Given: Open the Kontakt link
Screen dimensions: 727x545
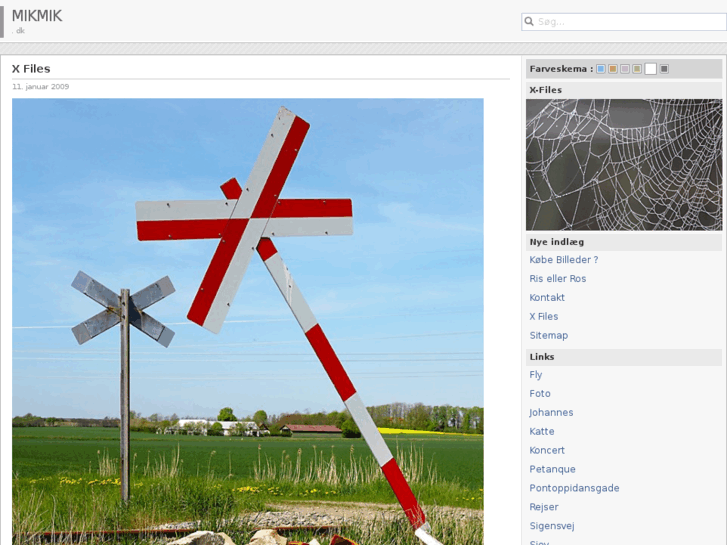Looking at the screenshot, I should pos(547,298).
